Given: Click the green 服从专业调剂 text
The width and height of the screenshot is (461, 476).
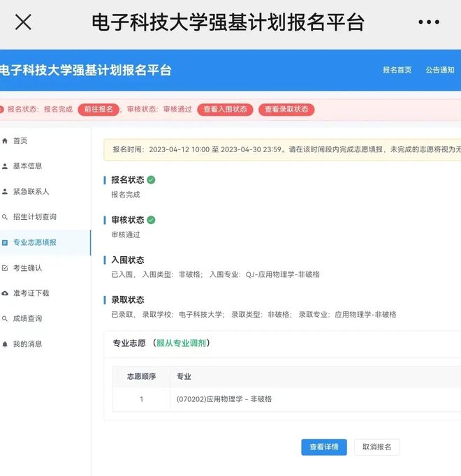Looking at the screenshot, I should pos(181,343).
